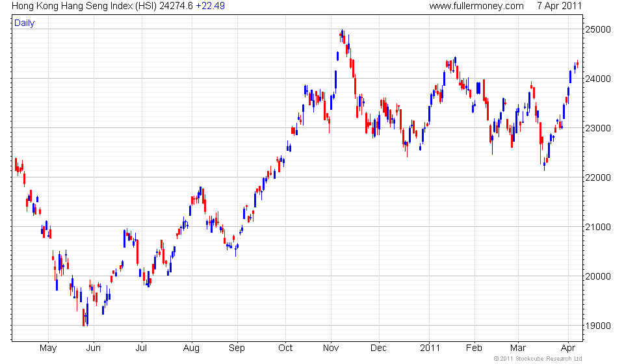Select the 21000 price axis label
This screenshot has height=364, width=637.
[x=597, y=227]
